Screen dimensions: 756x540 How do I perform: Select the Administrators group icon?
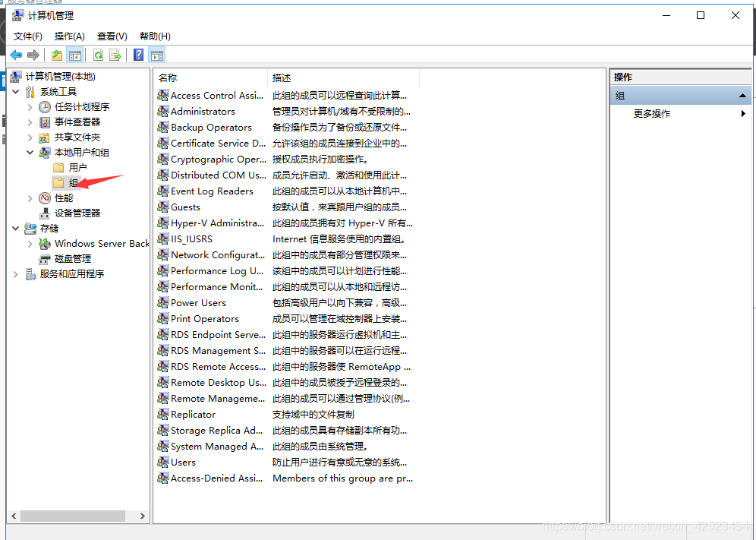(x=162, y=111)
